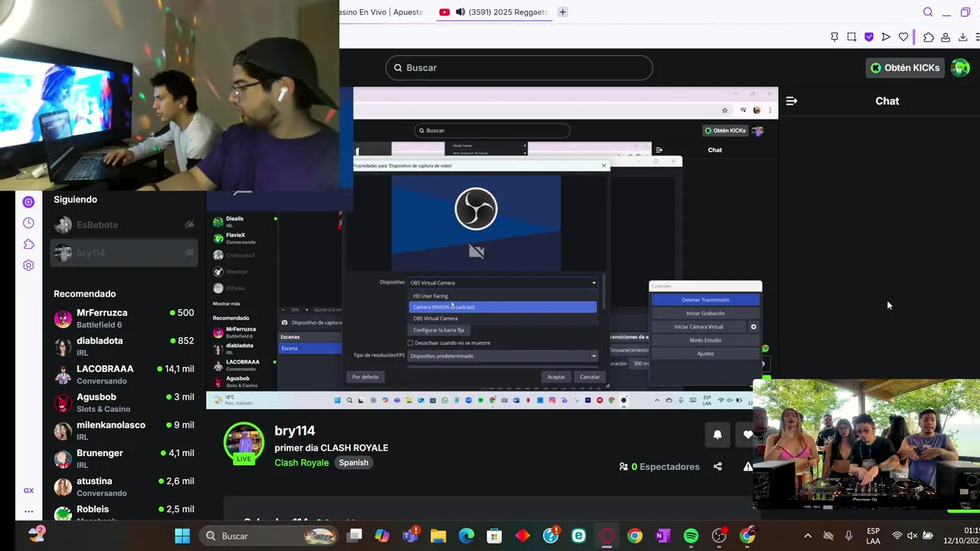
Task: Click 'Iniciar Cámara Virtual' in OBS controls
Action: click(698, 327)
